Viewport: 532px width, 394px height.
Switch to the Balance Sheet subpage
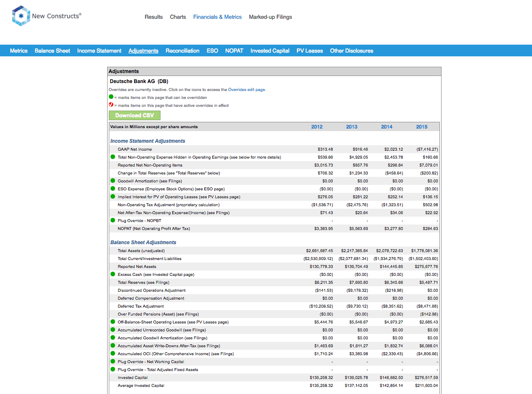pyautogui.click(x=52, y=51)
